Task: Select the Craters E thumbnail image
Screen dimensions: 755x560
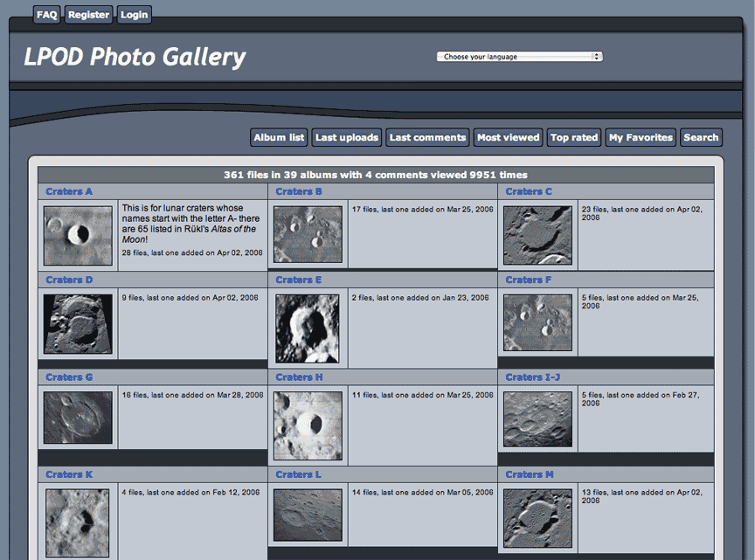Action: pos(308,328)
